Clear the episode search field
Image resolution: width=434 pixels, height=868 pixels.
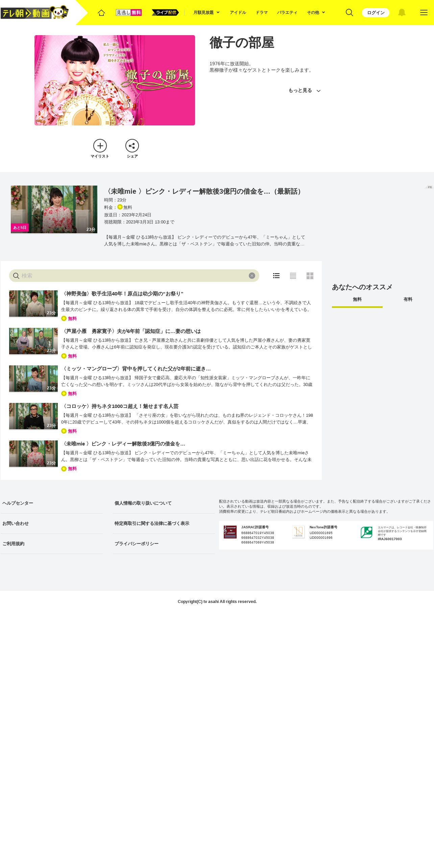coord(252,275)
